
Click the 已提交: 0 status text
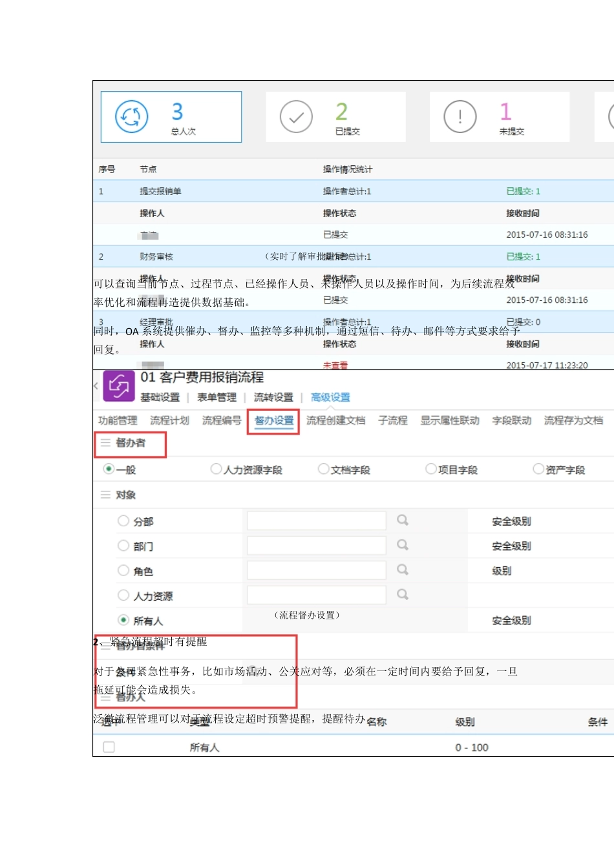point(524,322)
